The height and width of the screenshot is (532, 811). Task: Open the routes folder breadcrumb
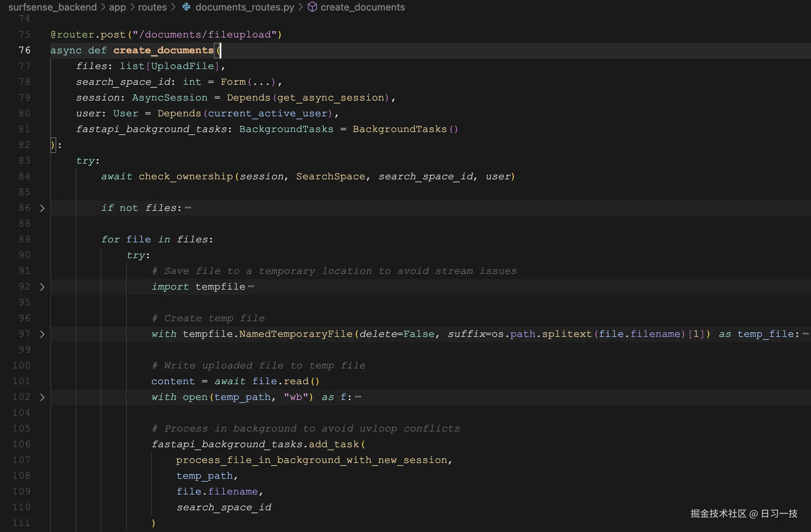click(x=152, y=7)
